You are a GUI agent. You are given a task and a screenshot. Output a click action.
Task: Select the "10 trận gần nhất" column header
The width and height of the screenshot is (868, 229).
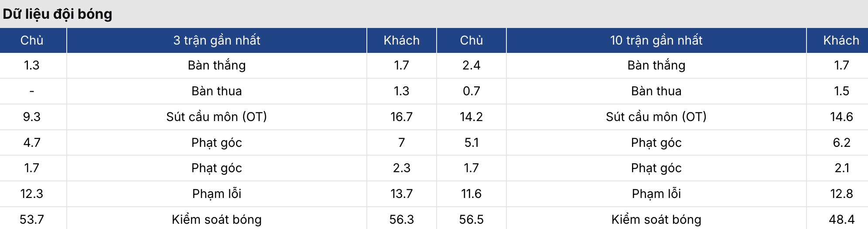(656, 40)
